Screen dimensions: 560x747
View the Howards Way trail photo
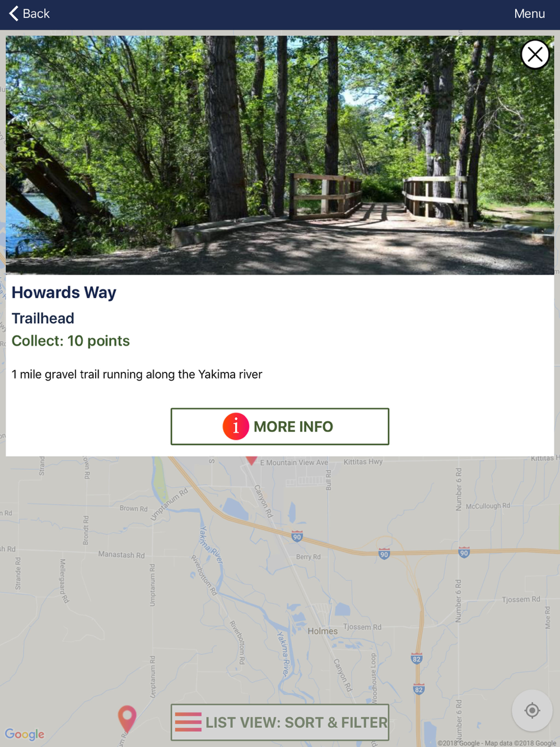[280, 155]
